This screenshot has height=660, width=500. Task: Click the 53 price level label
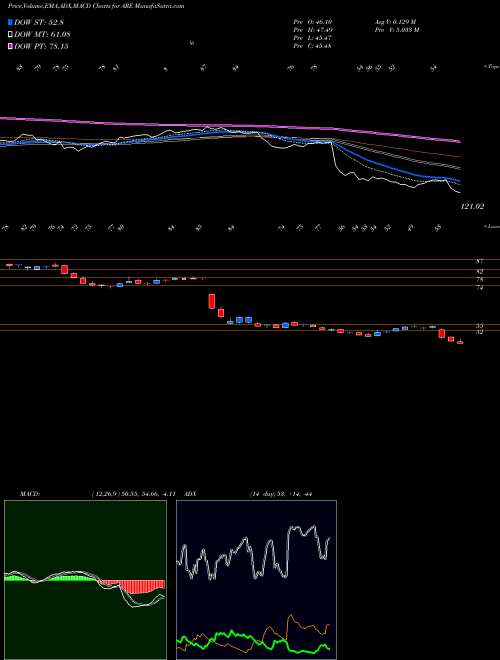(479, 326)
